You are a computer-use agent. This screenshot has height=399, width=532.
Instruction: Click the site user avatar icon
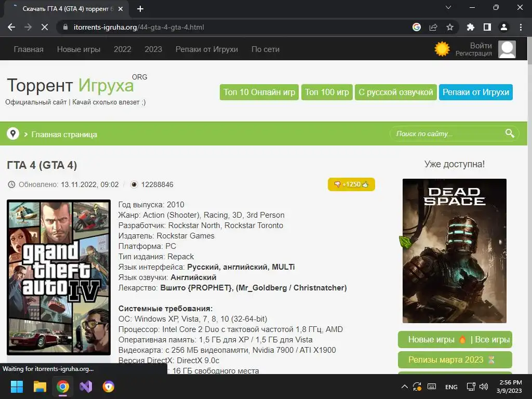(507, 49)
